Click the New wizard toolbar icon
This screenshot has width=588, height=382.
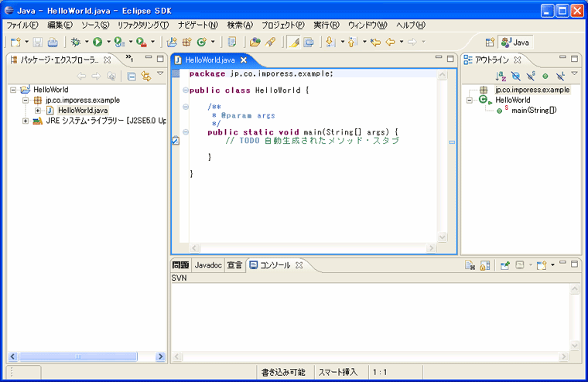coord(15,42)
